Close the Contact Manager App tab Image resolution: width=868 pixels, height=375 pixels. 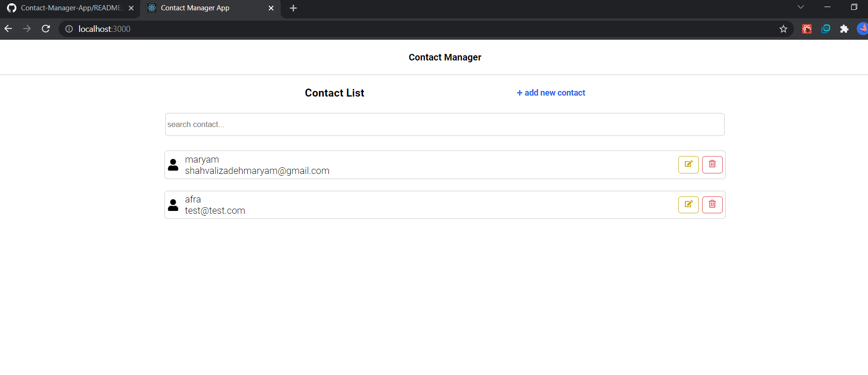pos(271,8)
